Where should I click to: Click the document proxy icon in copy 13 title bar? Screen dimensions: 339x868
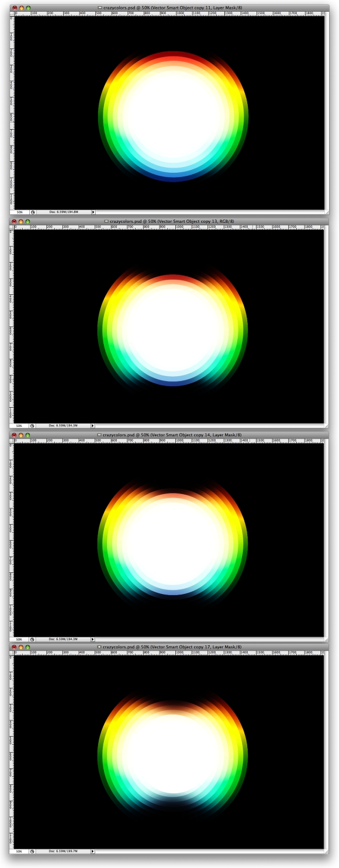click(106, 221)
